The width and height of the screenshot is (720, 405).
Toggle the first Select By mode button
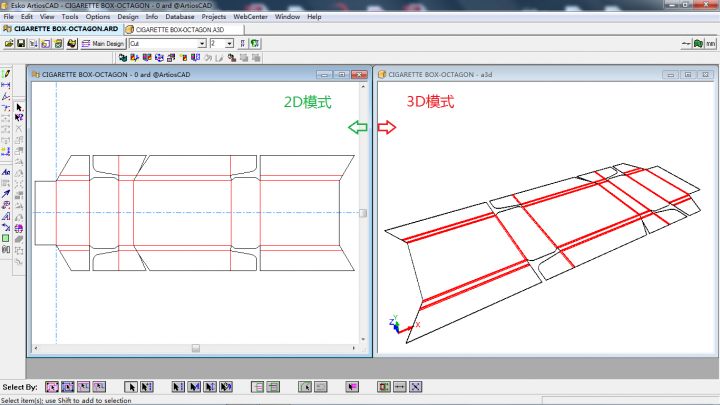click(52, 386)
